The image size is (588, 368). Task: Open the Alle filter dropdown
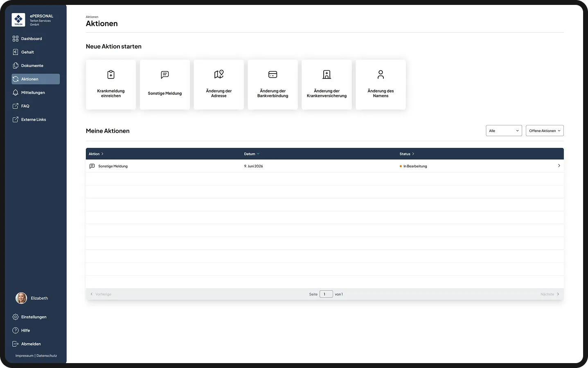pos(504,131)
